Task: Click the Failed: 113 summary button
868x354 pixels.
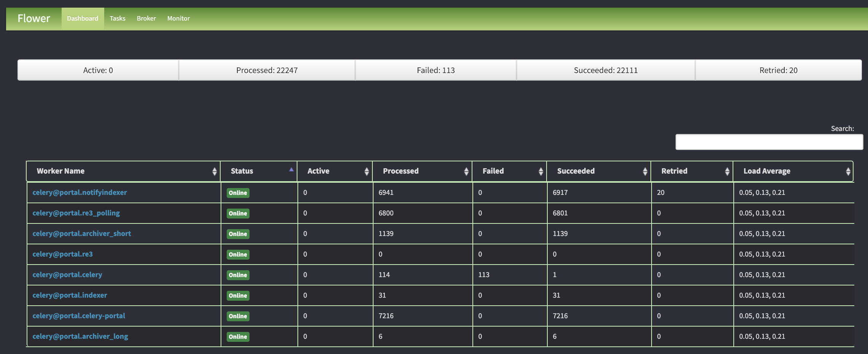Action: click(x=436, y=70)
